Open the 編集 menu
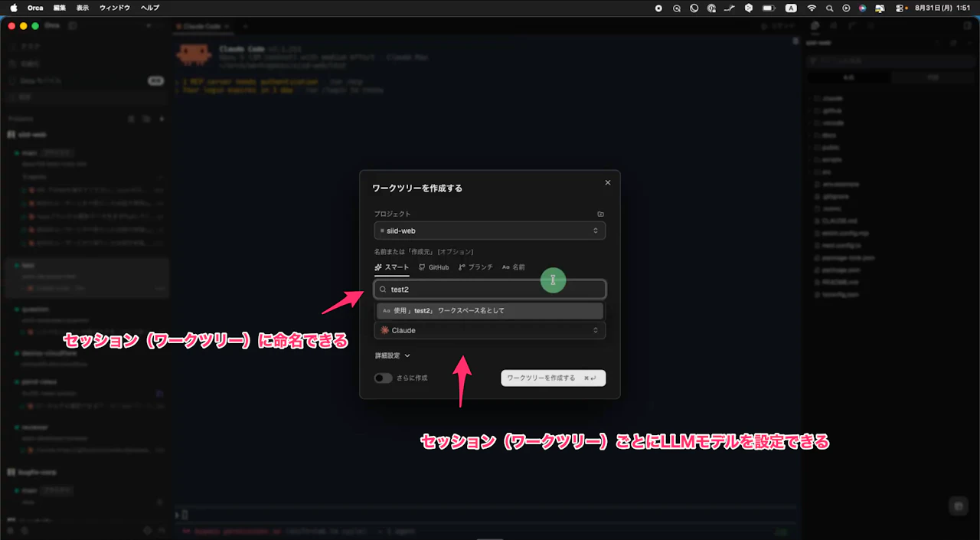 (60, 8)
